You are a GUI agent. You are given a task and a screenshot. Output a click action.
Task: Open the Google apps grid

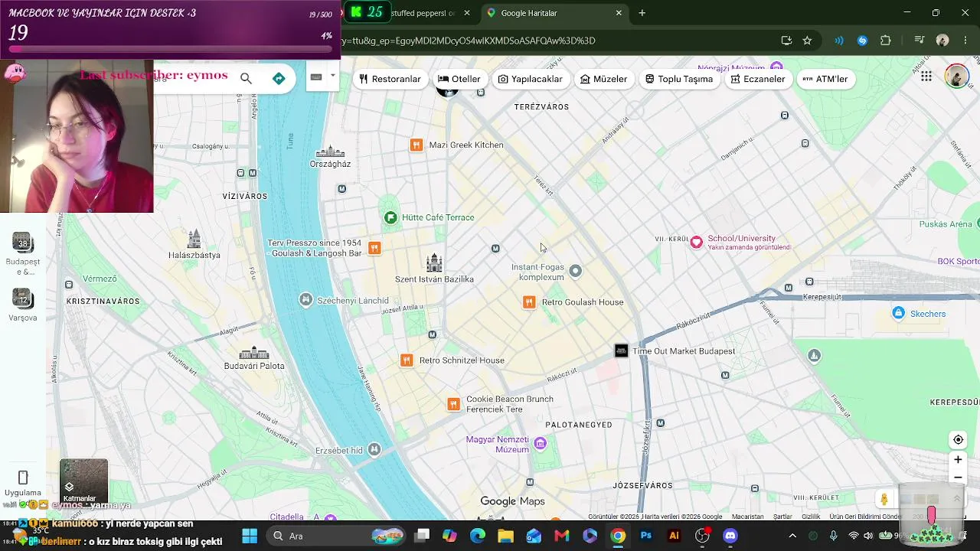tap(926, 76)
